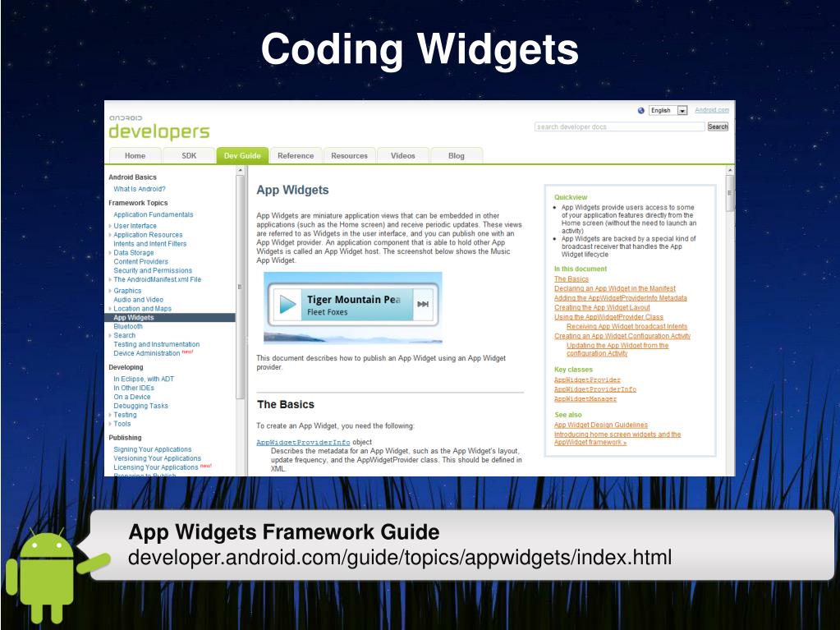Open the Home tab
Viewport: 840px width, 630px height.
135,156
